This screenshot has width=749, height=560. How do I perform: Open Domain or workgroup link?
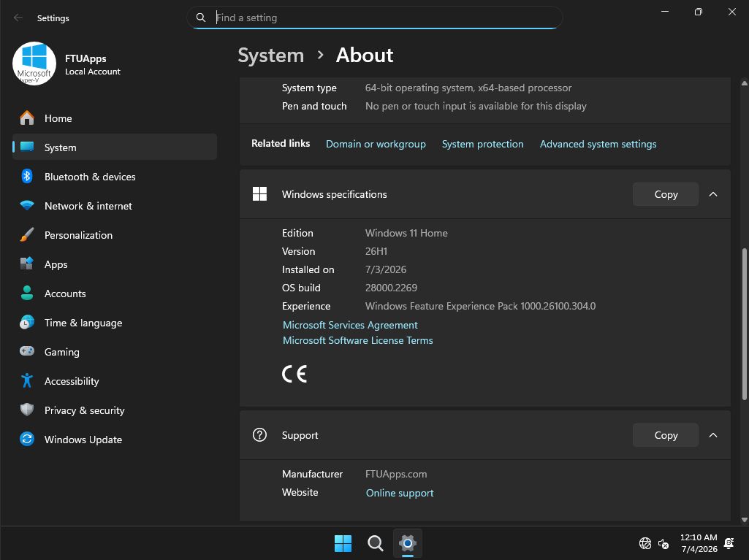click(x=376, y=144)
